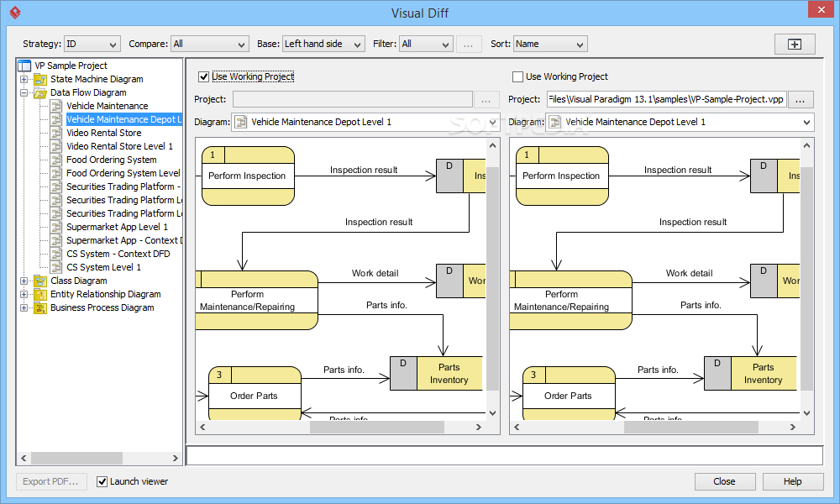The image size is (840, 504).
Task: Click browse ellipsis button for left Project
Action: click(486, 100)
